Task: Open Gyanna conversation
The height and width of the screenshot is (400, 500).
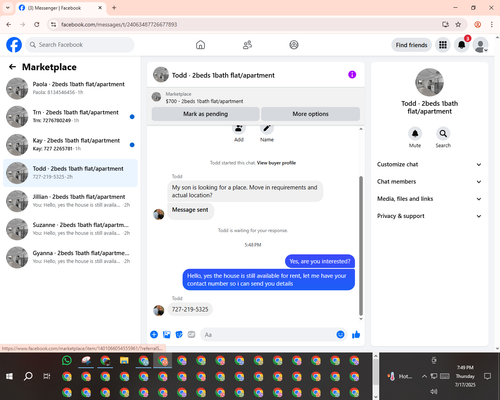Action: [70, 257]
